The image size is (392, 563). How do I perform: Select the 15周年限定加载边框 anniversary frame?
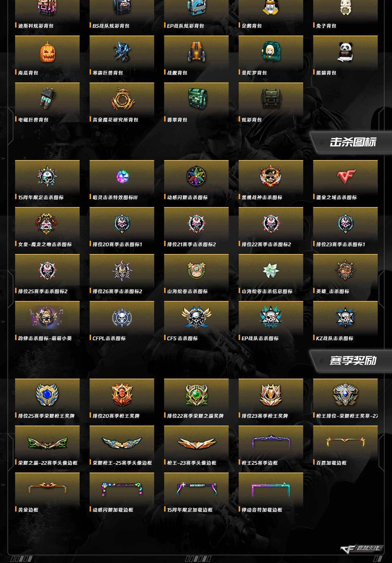[x=196, y=489]
